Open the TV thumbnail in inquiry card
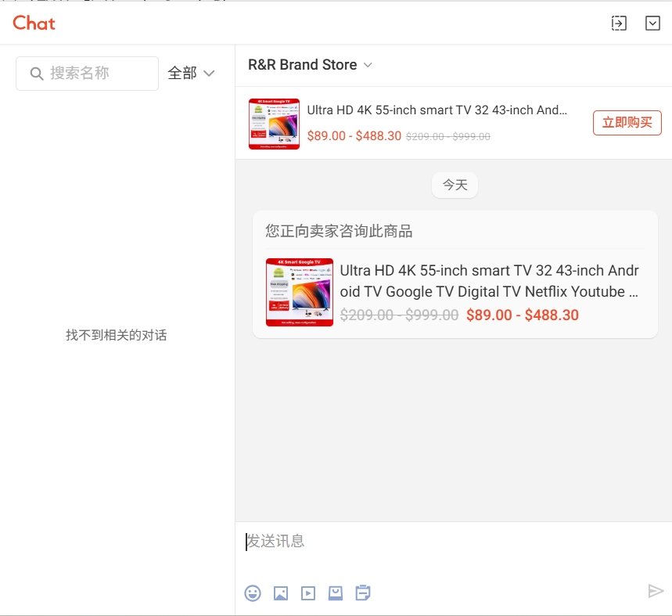Viewport: 672px width, 616px height. (299, 293)
